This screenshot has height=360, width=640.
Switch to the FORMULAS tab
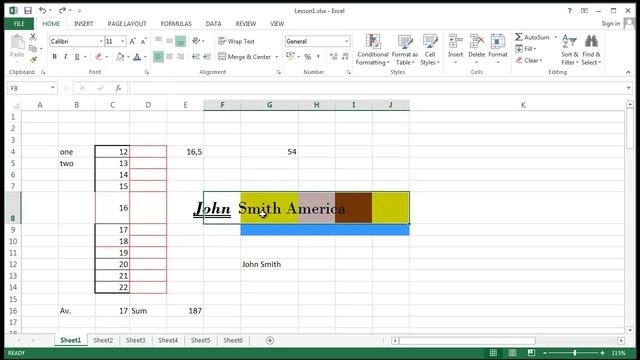176,24
